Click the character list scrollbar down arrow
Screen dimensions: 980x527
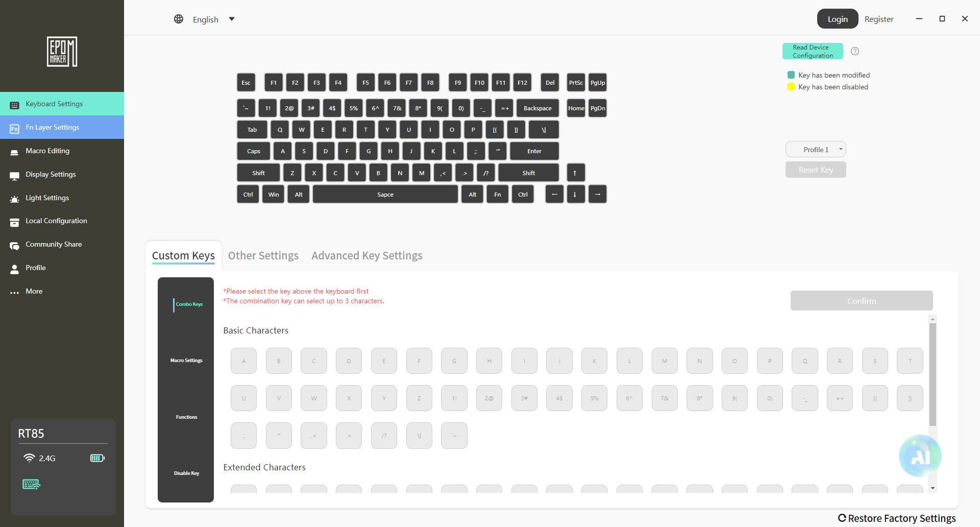[933, 489]
